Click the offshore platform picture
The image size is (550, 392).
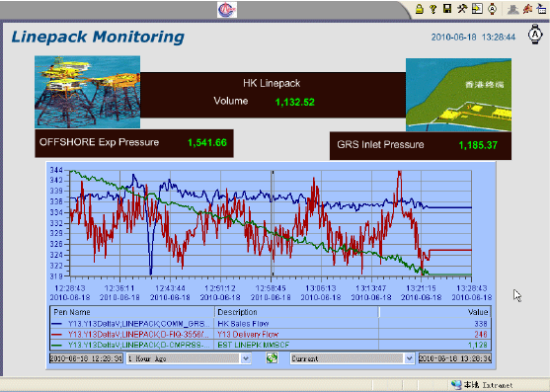click(87, 92)
